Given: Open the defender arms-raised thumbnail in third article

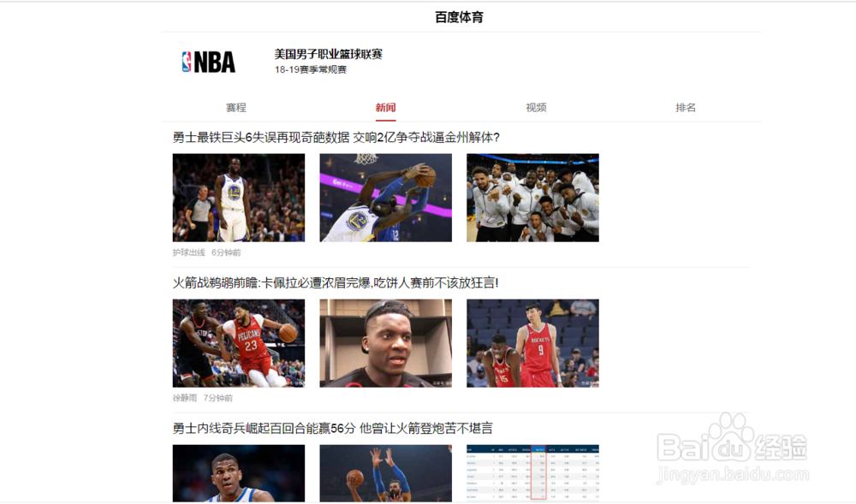Looking at the screenshot, I should pos(385,473).
